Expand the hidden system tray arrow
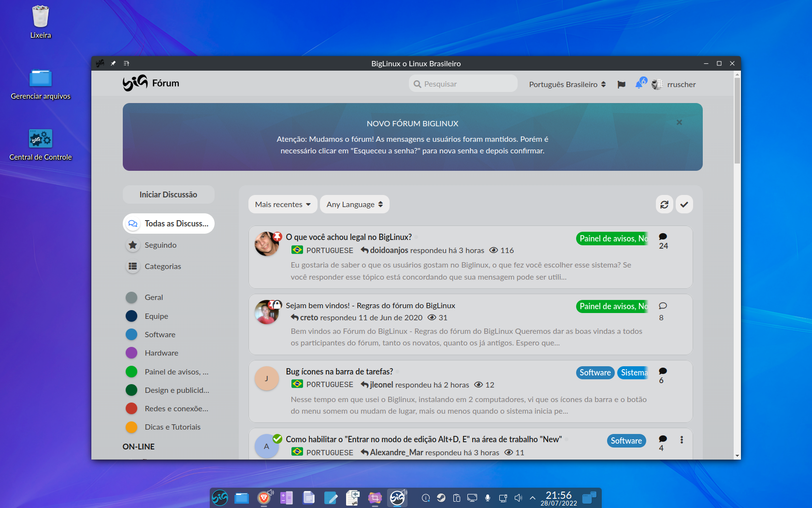812x508 pixels. tap(533, 498)
